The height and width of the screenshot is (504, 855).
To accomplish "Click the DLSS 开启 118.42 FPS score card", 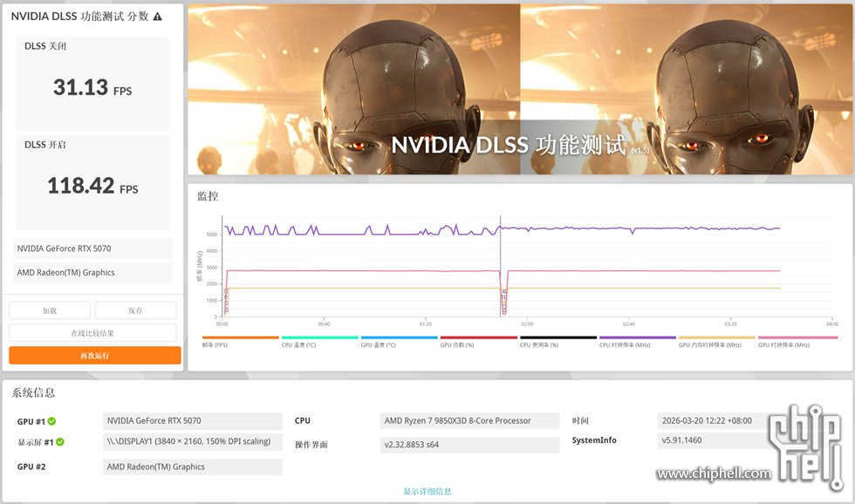I will click(92, 181).
